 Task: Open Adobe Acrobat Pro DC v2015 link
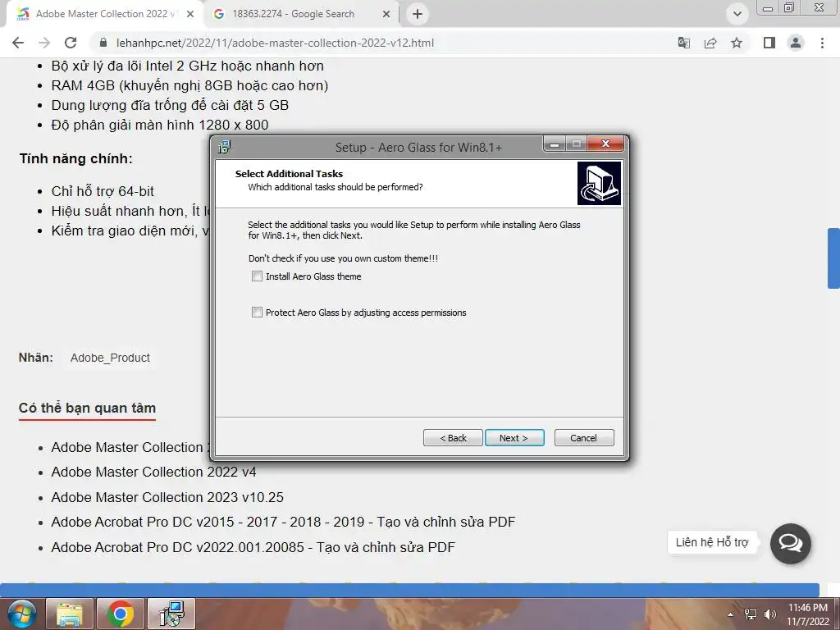click(x=283, y=522)
